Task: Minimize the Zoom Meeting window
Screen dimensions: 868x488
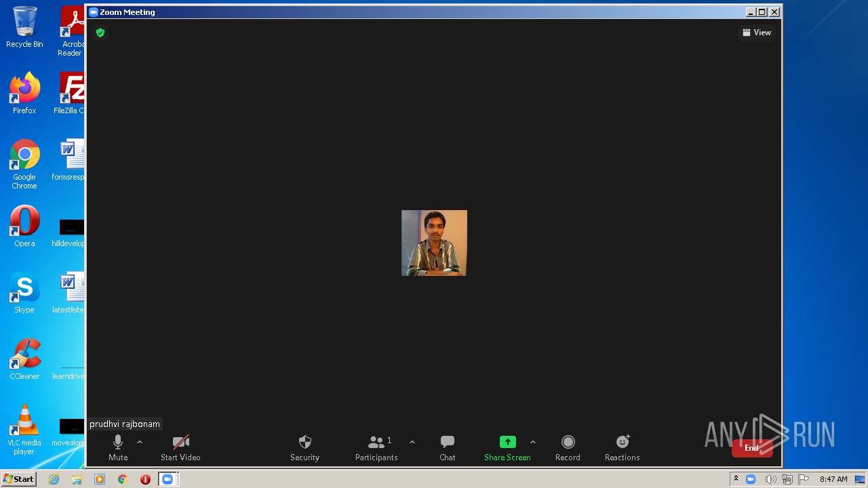Action: click(x=751, y=12)
